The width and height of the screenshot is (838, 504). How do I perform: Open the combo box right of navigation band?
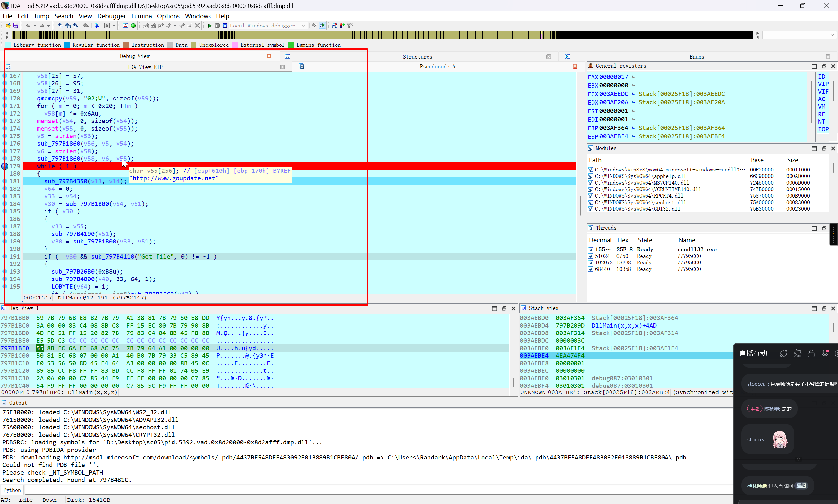click(799, 35)
